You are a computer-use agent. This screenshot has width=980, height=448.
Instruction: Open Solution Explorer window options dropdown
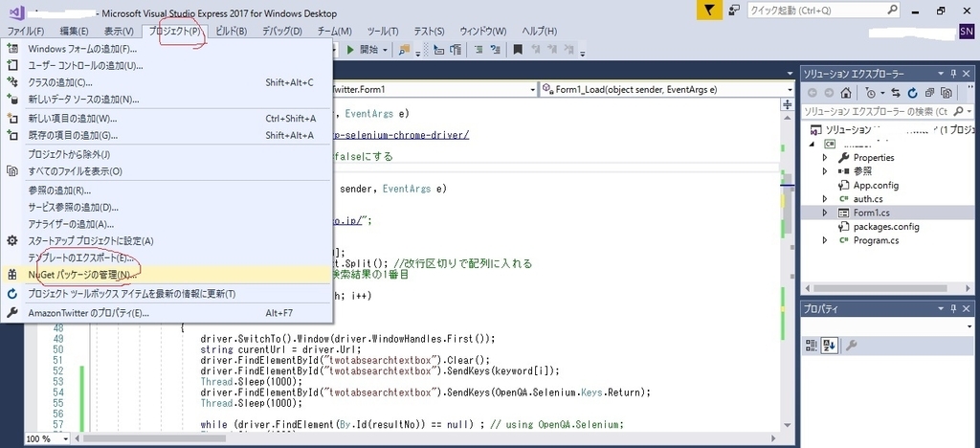pyautogui.click(x=942, y=74)
